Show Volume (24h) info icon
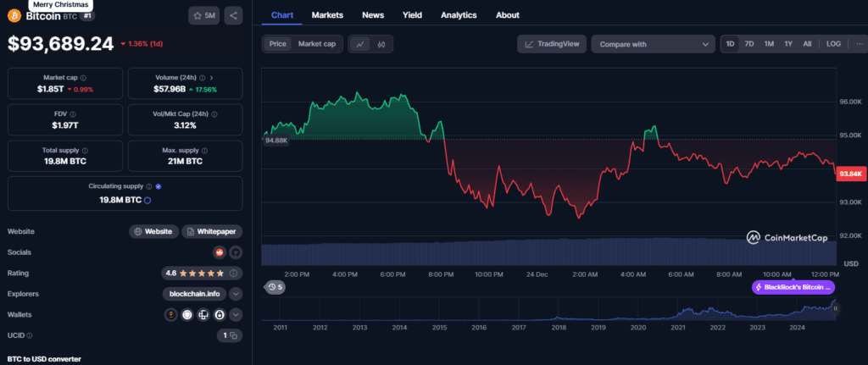 [x=202, y=78]
